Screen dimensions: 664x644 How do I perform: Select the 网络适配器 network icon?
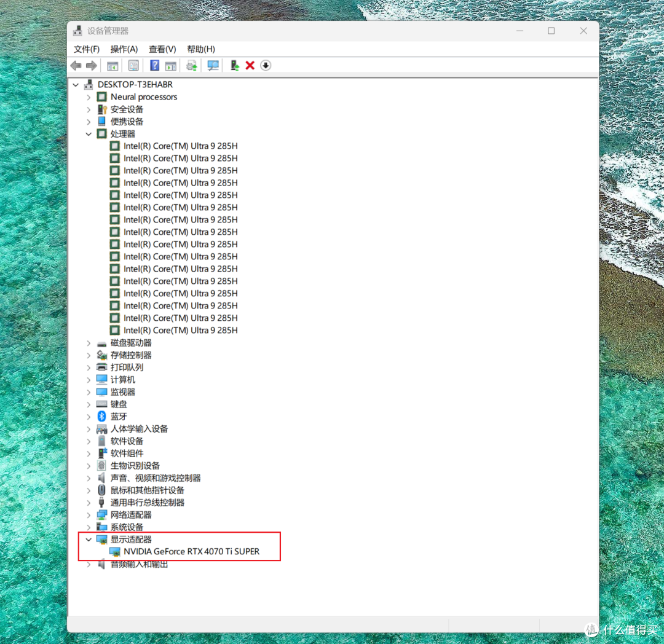point(101,515)
